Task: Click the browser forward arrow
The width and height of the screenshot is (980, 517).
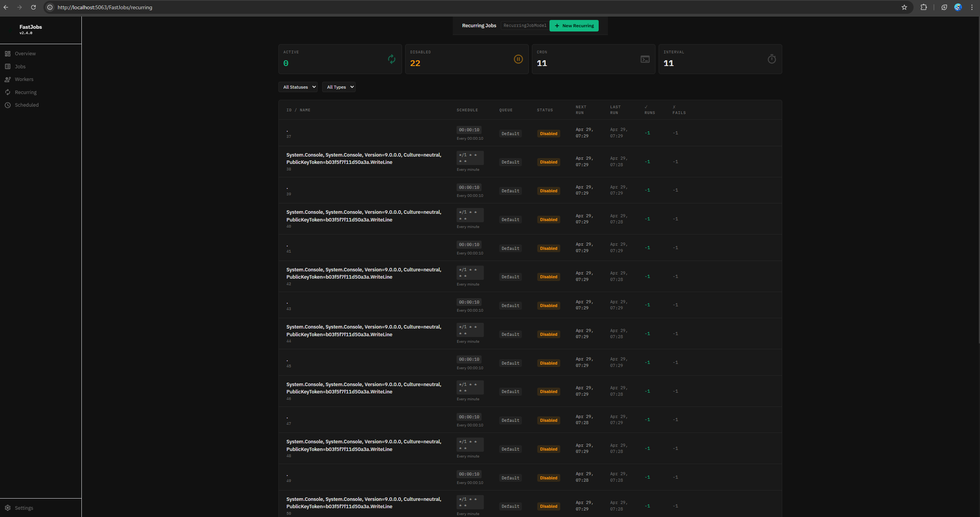Action: [x=20, y=7]
